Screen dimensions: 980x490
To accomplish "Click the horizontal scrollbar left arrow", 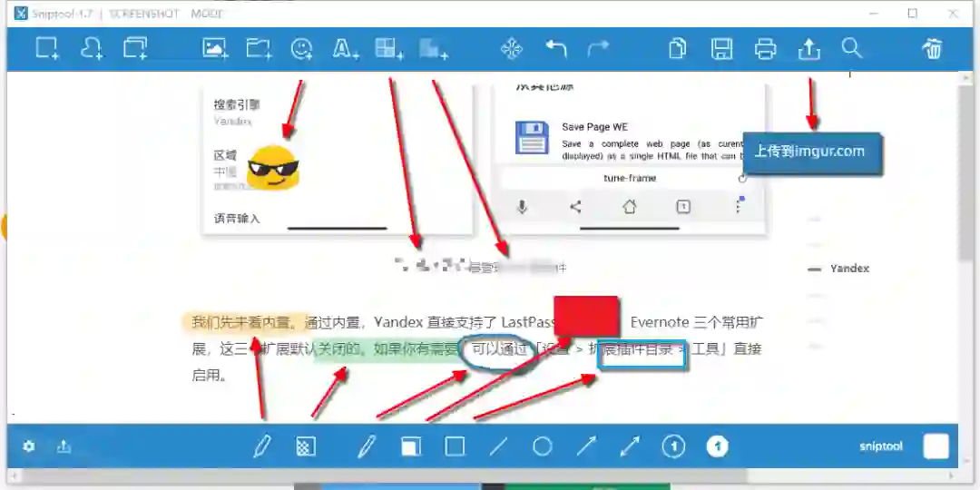I will (x=14, y=476).
